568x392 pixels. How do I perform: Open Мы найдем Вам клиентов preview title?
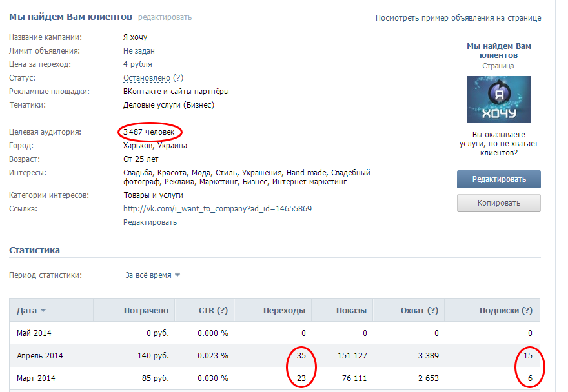click(499, 51)
